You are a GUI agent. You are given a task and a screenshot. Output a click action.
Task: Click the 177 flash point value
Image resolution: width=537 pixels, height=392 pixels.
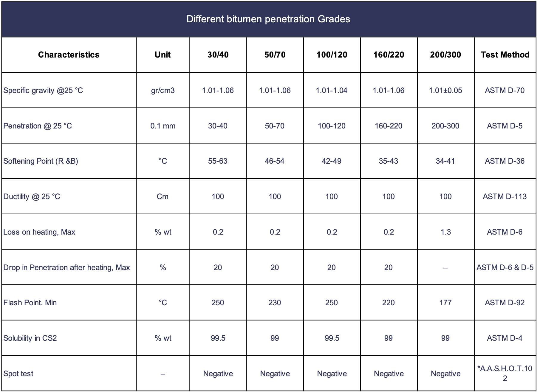pos(445,303)
